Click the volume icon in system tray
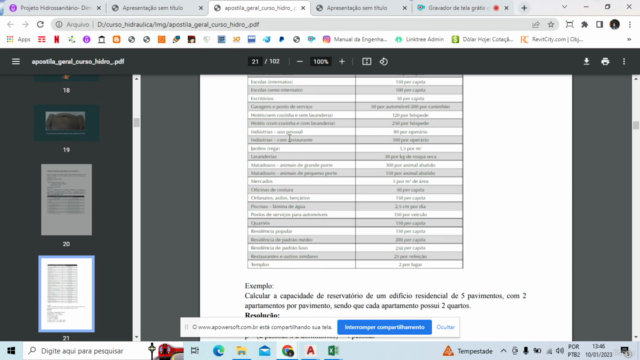This screenshot has width=640, height=360. point(560,351)
